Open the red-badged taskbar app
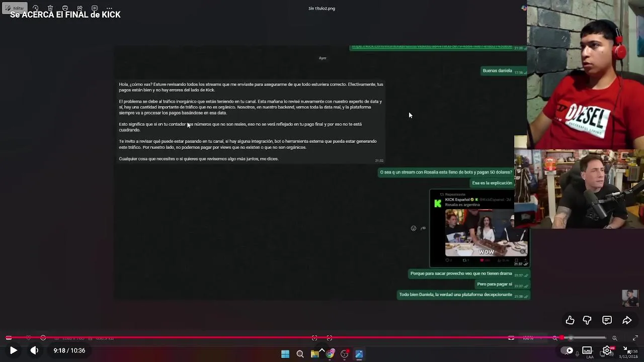 pyautogui.click(x=344, y=354)
